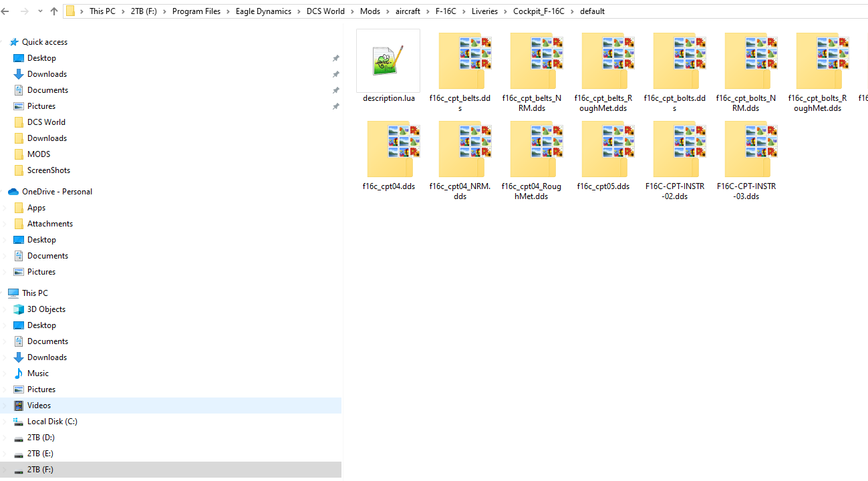The image size is (868, 481).
Task: Click the Music label under This PC
Action: pyautogui.click(x=38, y=373)
